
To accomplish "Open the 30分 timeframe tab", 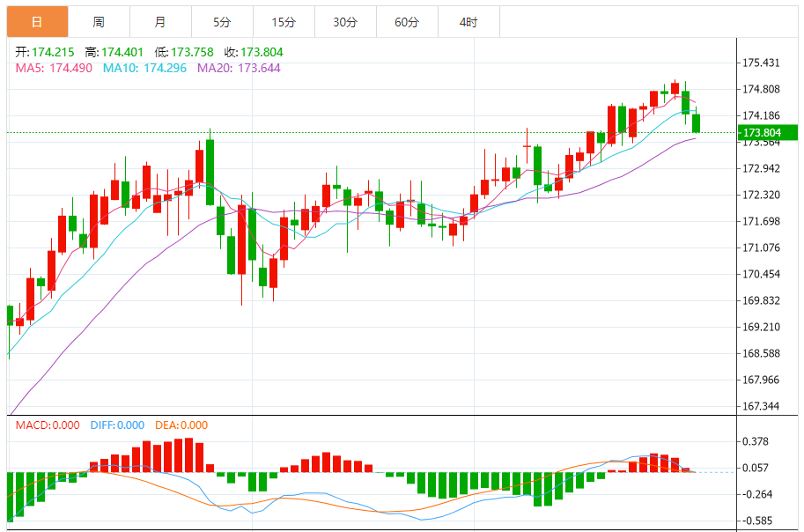I will click(x=345, y=21).
